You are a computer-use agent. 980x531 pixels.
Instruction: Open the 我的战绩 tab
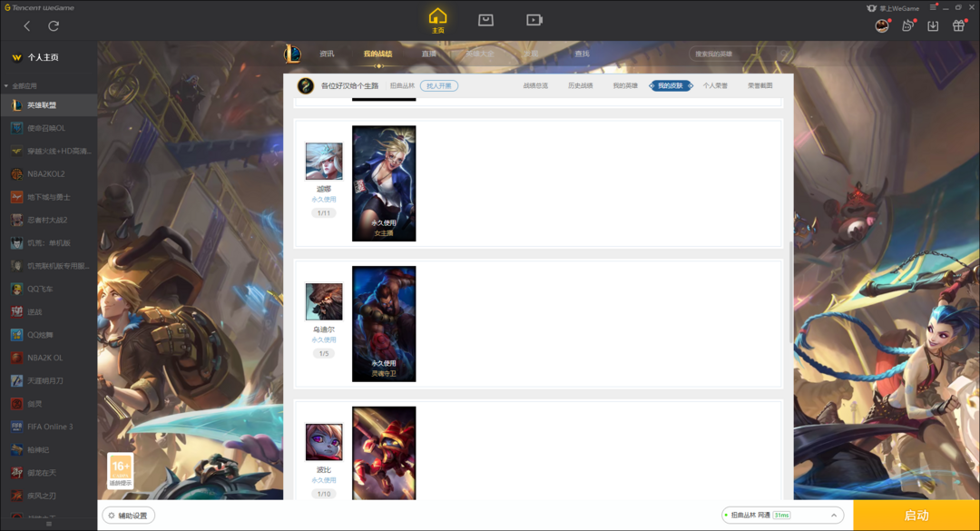(377, 54)
